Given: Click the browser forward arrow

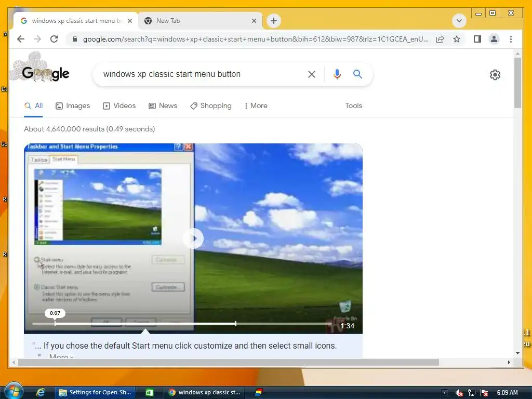Looking at the screenshot, I should [x=37, y=39].
